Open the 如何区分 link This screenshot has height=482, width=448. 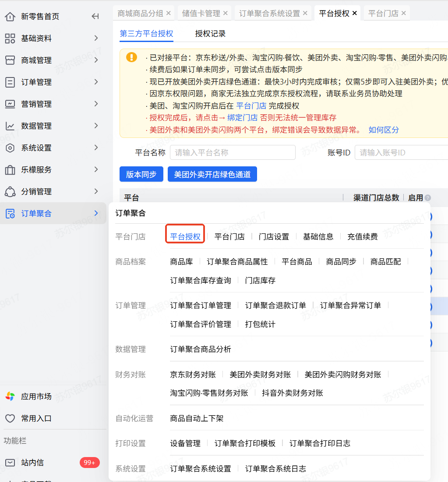[384, 130]
